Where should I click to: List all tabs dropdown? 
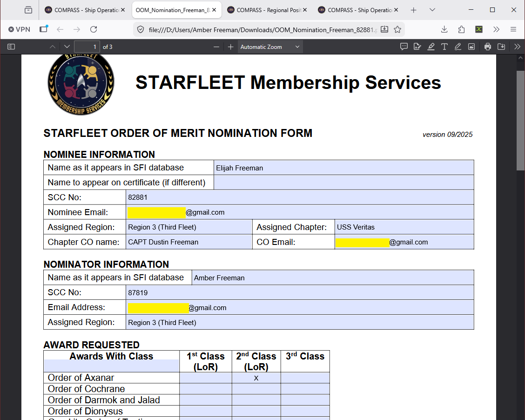[x=432, y=10]
